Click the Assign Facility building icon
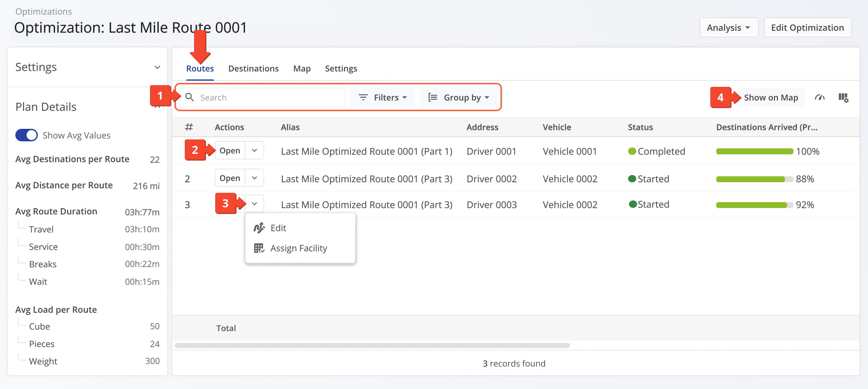 click(259, 248)
